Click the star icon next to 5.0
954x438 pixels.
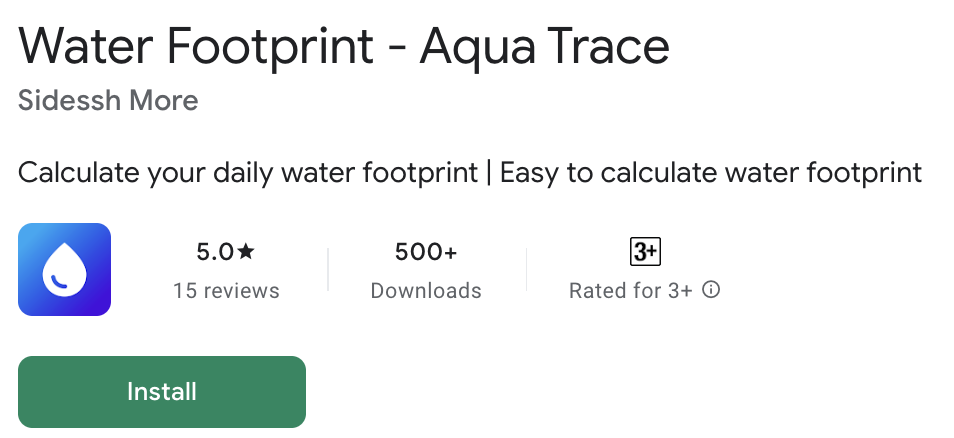tap(246, 252)
